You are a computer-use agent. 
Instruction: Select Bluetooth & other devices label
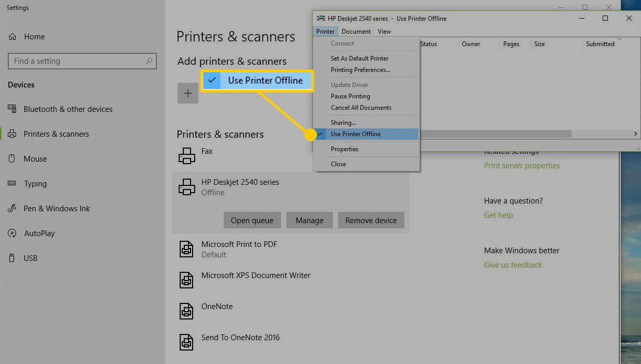68,109
